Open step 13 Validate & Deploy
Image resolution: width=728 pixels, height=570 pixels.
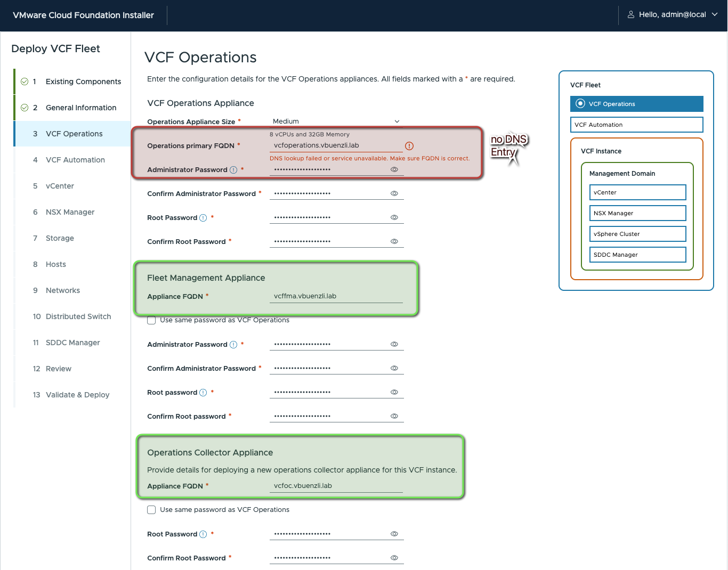(x=72, y=395)
